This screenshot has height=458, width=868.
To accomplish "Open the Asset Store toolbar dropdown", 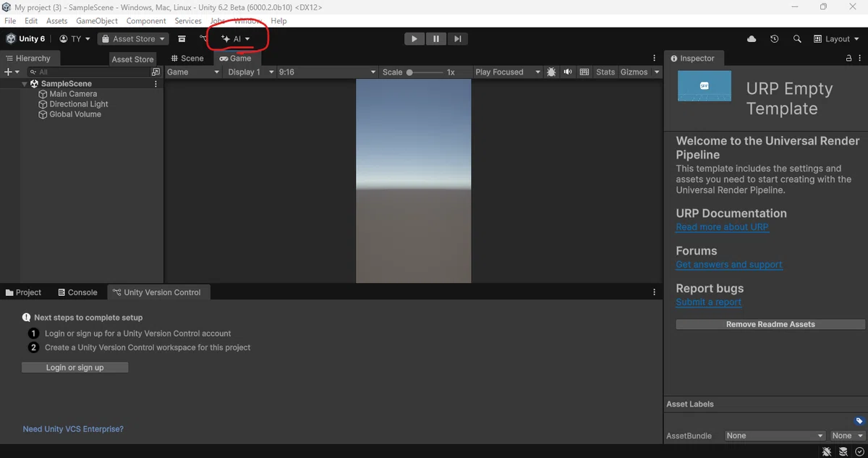I will click(x=133, y=39).
